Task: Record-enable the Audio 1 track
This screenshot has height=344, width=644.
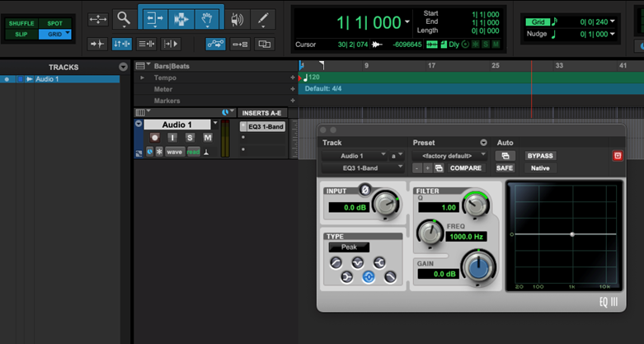Action: point(155,138)
